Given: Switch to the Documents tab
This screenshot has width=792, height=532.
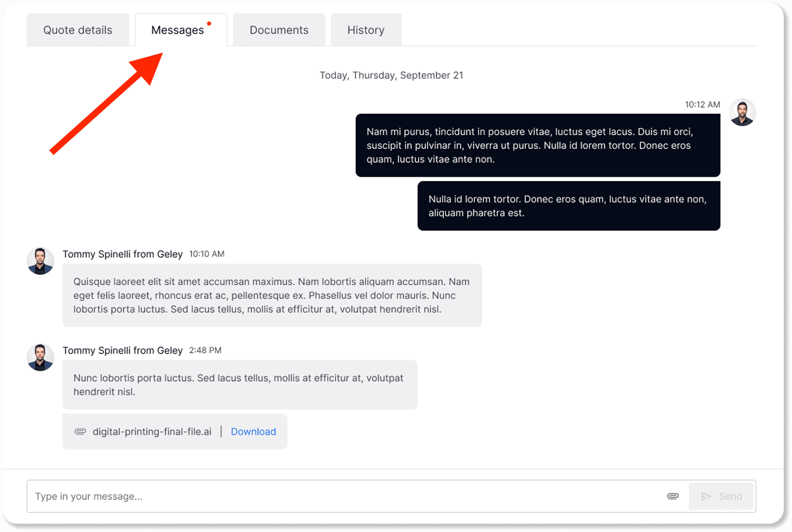Looking at the screenshot, I should pyautogui.click(x=279, y=30).
